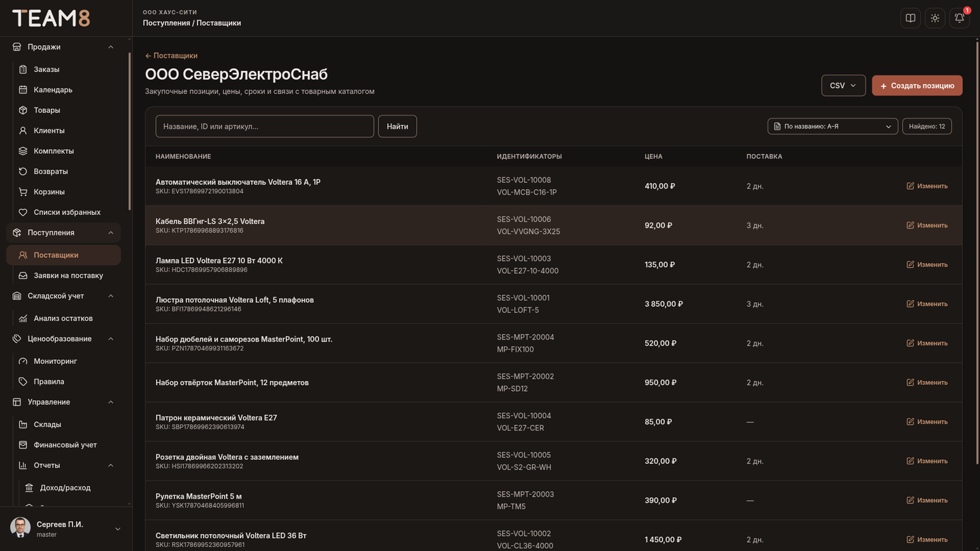Open the CSV export dropdown
Viewport: 980px width, 551px height.
843,86
